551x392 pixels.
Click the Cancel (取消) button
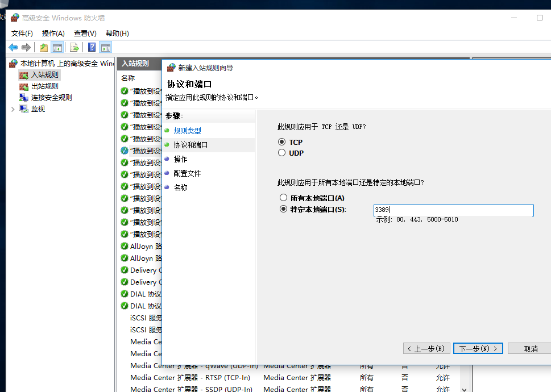click(531, 348)
